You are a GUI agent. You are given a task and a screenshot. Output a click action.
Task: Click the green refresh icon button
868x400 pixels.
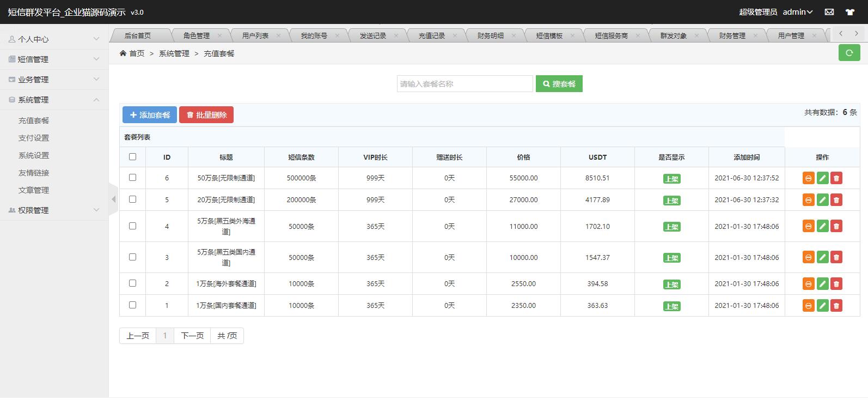click(849, 53)
